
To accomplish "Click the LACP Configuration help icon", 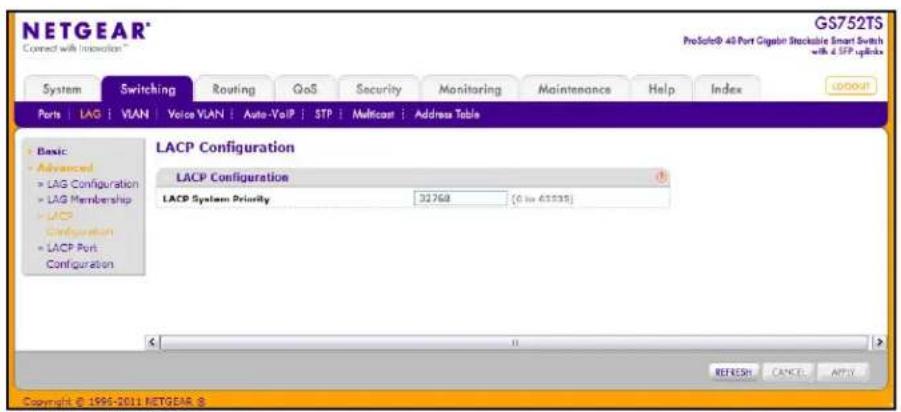I will coord(661,178).
